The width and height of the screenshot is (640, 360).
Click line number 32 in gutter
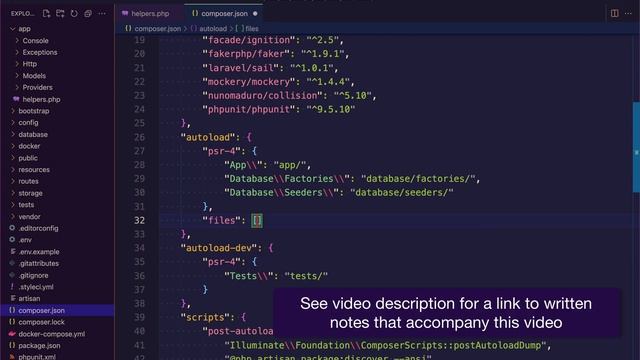[139, 220]
